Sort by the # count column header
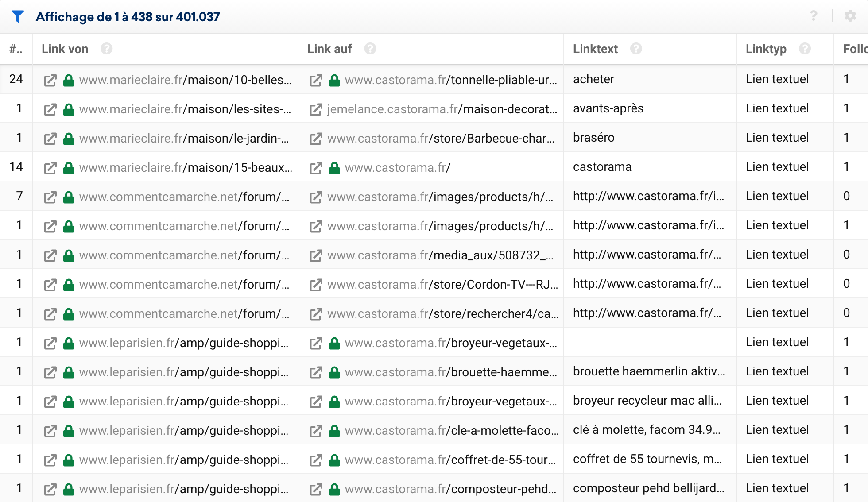The height and width of the screenshot is (502, 868). tap(16, 49)
